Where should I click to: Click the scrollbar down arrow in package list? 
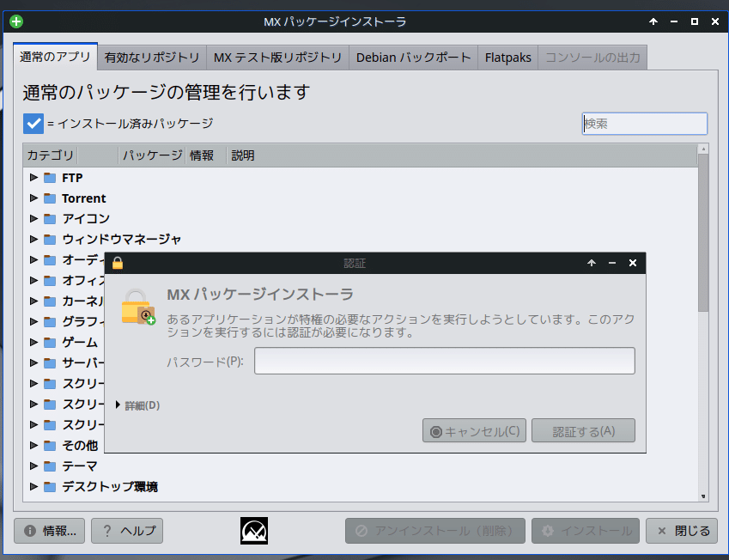pos(703,496)
